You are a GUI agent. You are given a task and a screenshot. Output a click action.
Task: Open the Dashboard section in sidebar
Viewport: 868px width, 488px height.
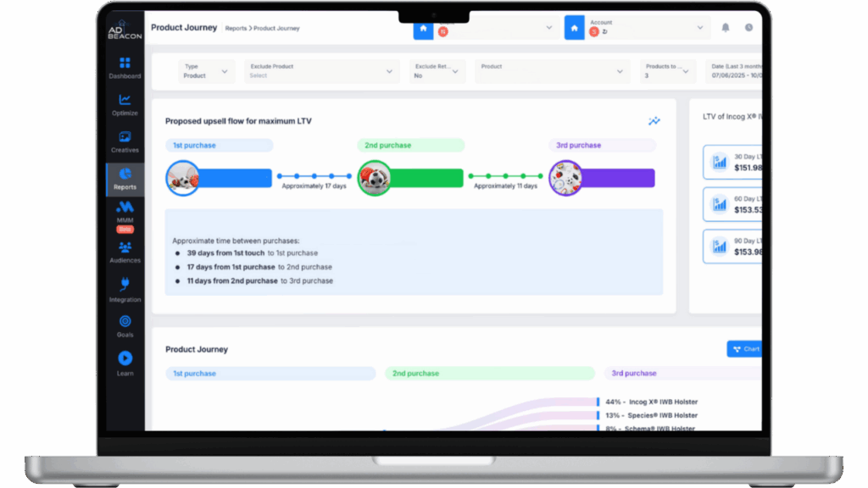click(x=125, y=68)
